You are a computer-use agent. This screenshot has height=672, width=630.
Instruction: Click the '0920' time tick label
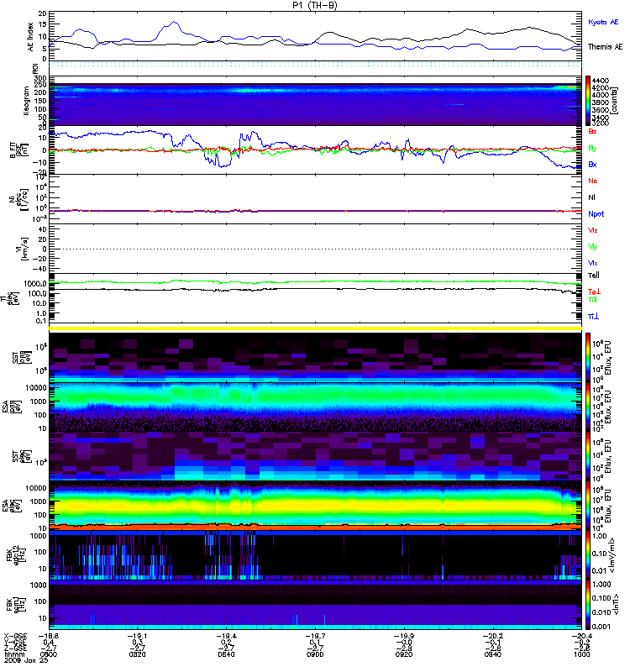404,654
